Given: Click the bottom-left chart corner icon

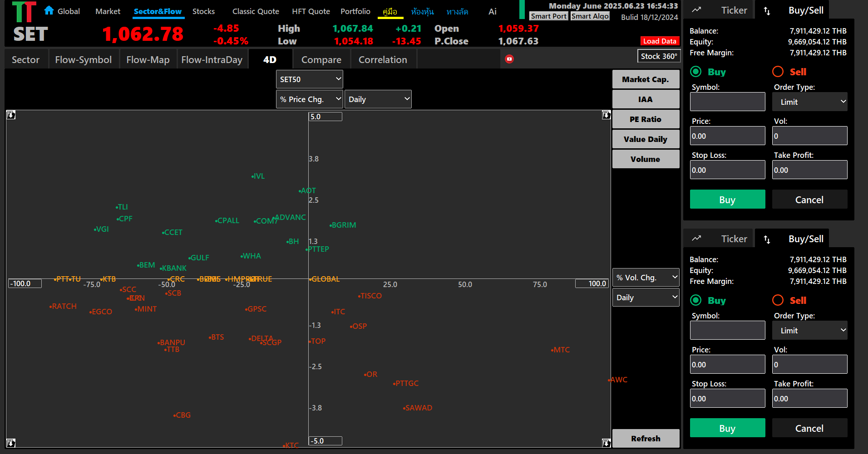Looking at the screenshot, I should [11, 443].
